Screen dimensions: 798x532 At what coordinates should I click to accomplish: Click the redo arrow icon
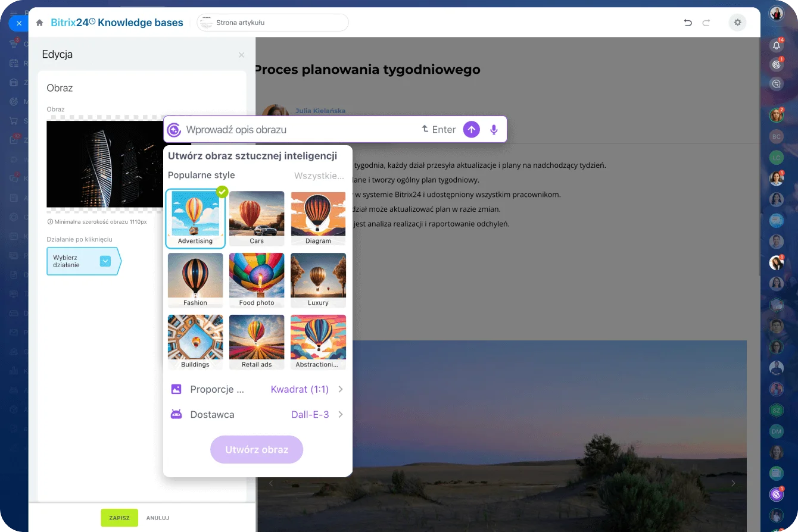tap(706, 23)
